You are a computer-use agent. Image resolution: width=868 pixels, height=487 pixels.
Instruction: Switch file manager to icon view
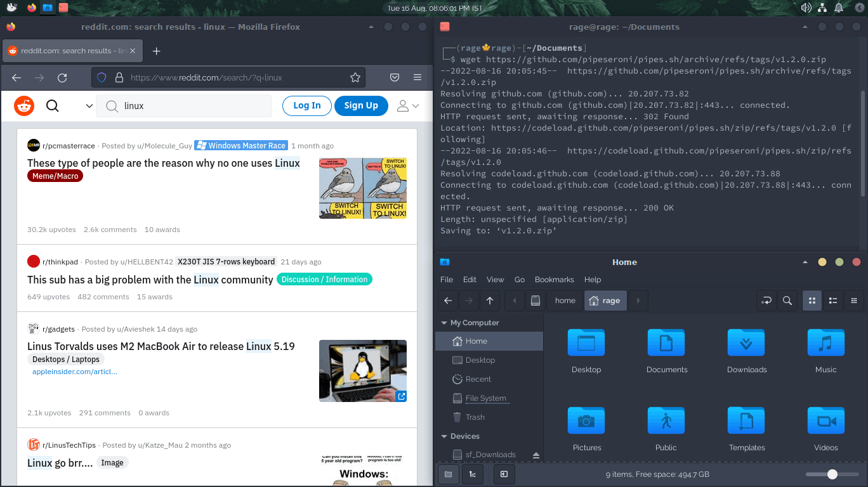pos(812,301)
